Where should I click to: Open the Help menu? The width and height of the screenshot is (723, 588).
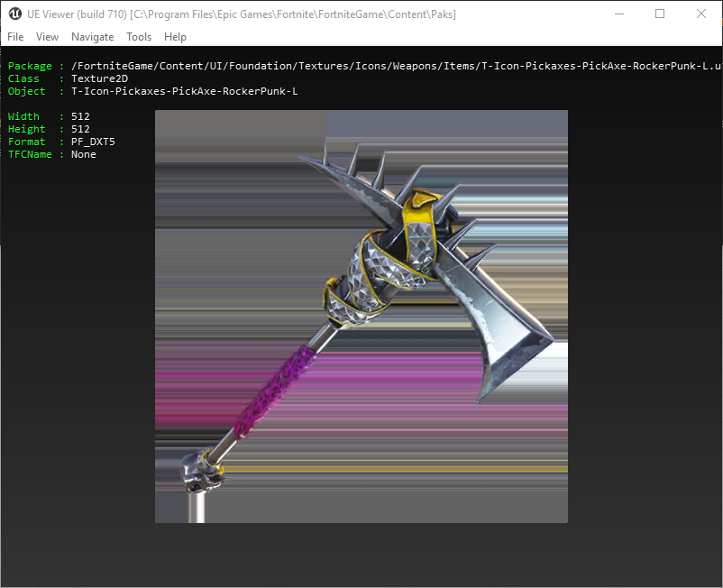coord(175,37)
